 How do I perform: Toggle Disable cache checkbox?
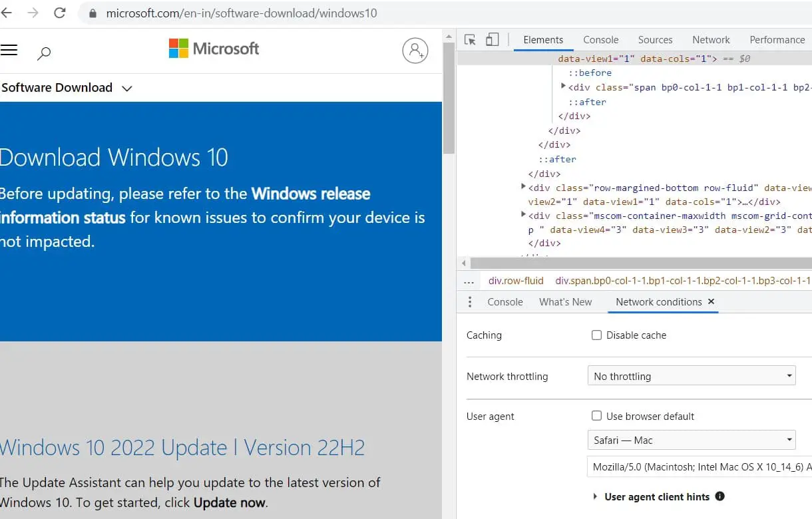pos(596,335)
